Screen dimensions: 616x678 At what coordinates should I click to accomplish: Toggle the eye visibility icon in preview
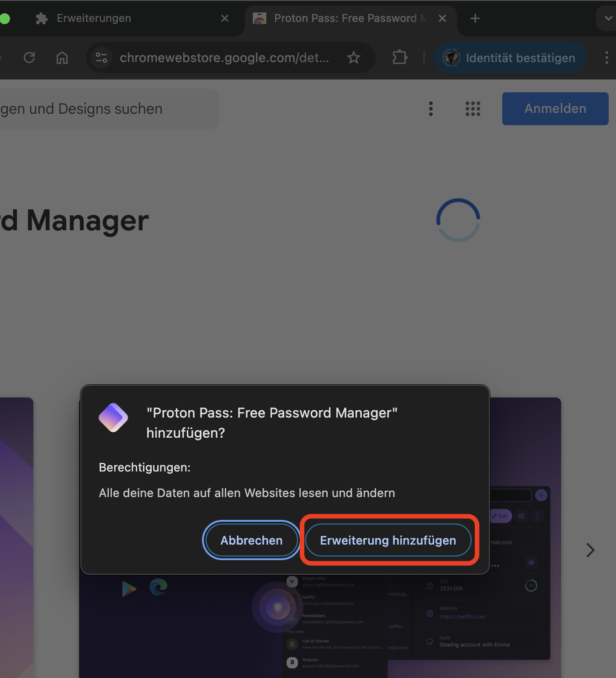531,562
